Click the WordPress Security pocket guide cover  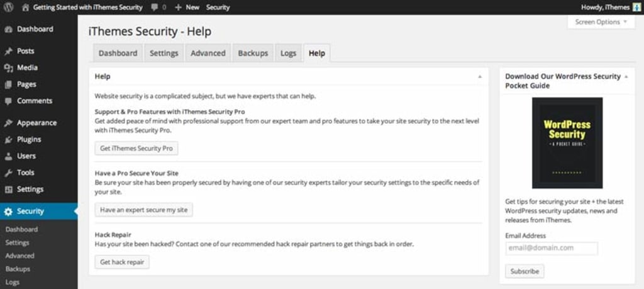coord(567,143)
